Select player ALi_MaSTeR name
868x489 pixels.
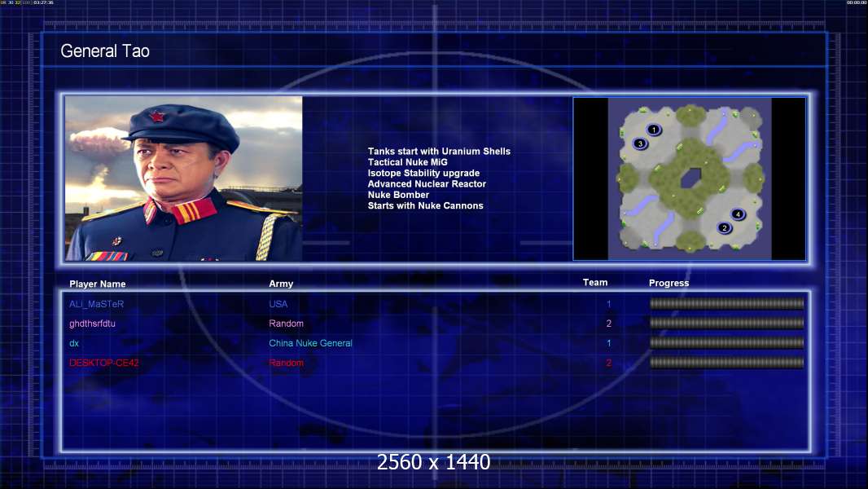(x=96, y=304)
